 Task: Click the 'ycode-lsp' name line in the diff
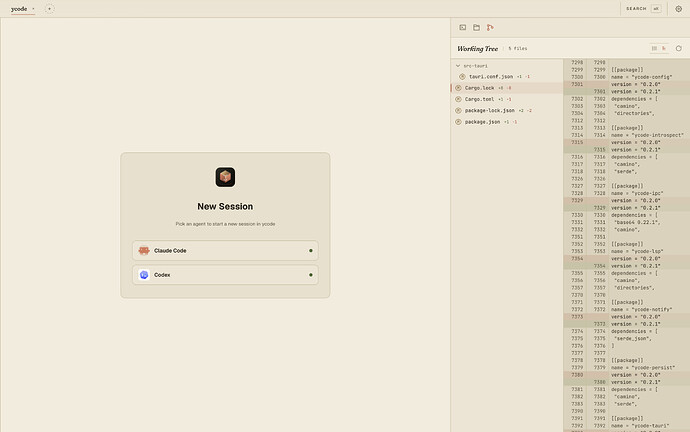pyautogui.click(x=637, y=251)
